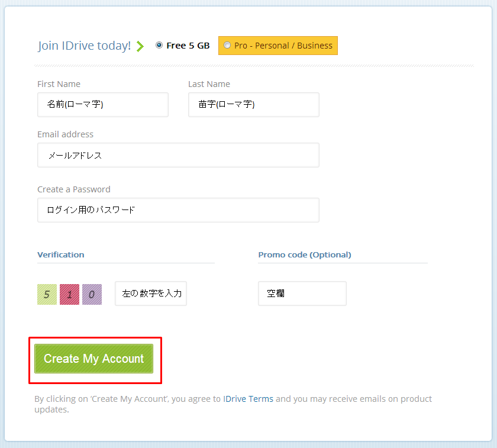Image resolution: width=497 pixels, height=448 pixels.
Task: Click the Last Name input field
Action: (254, 105)
